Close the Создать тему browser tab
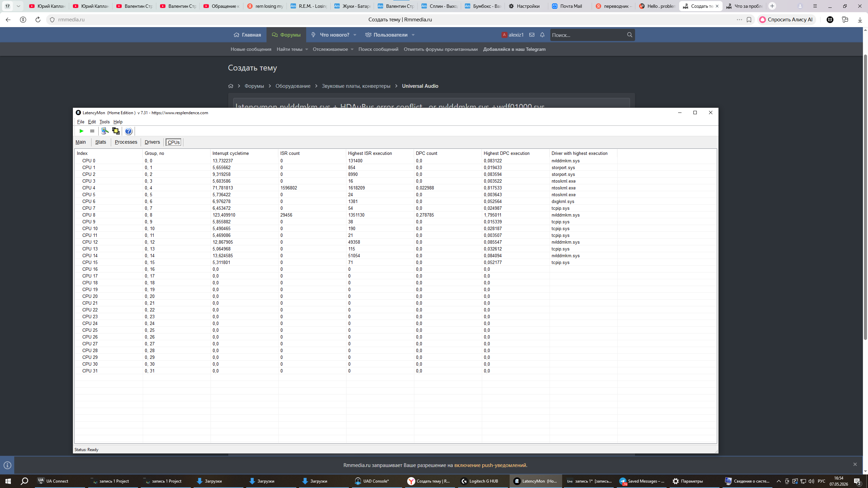This screenshot has width=868, height=488. click(717, 6)
